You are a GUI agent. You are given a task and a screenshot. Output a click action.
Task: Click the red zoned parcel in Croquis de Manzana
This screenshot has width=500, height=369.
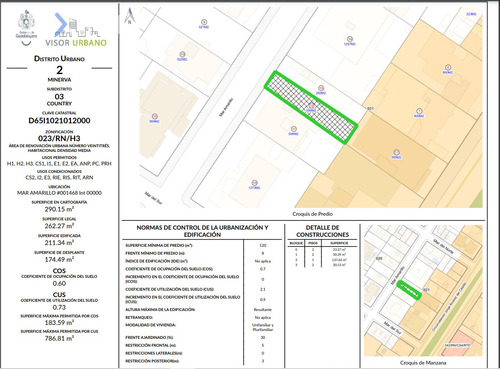click(458, 343)
